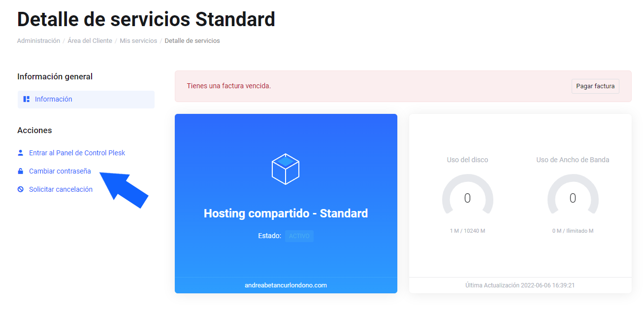Click the padlock icon for password change
644x317 pixels.
(x=21, y=171)
